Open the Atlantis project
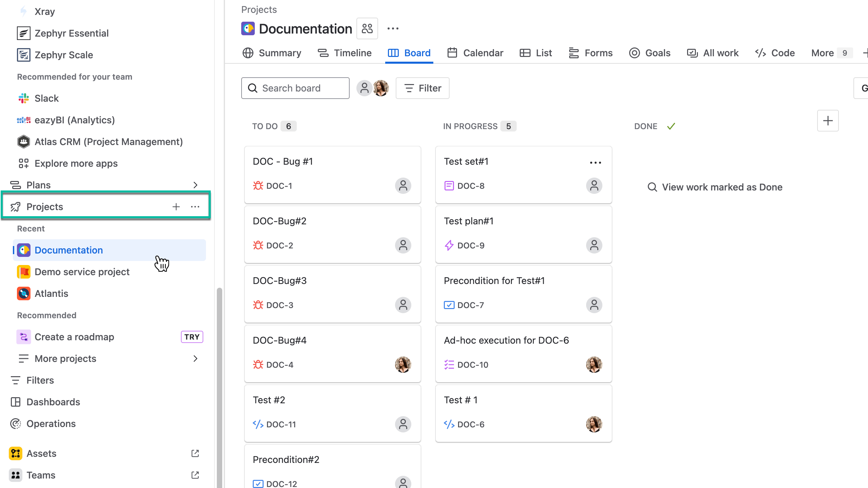 click(51, 293)
